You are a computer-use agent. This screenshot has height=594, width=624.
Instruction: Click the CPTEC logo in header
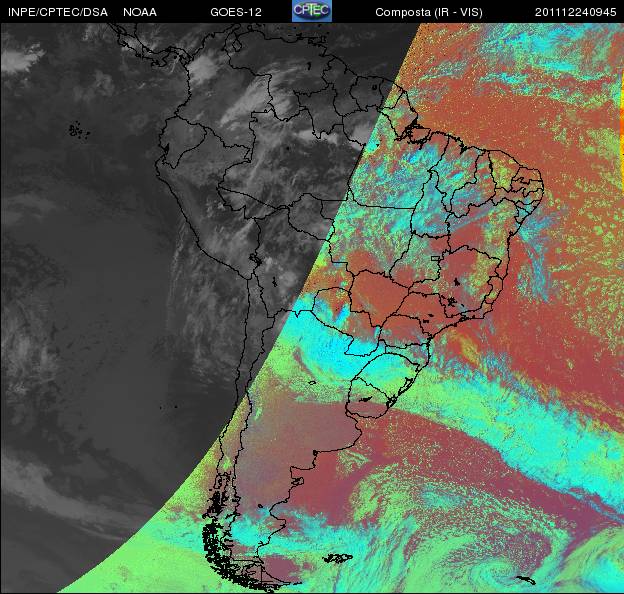click(312, 11)
